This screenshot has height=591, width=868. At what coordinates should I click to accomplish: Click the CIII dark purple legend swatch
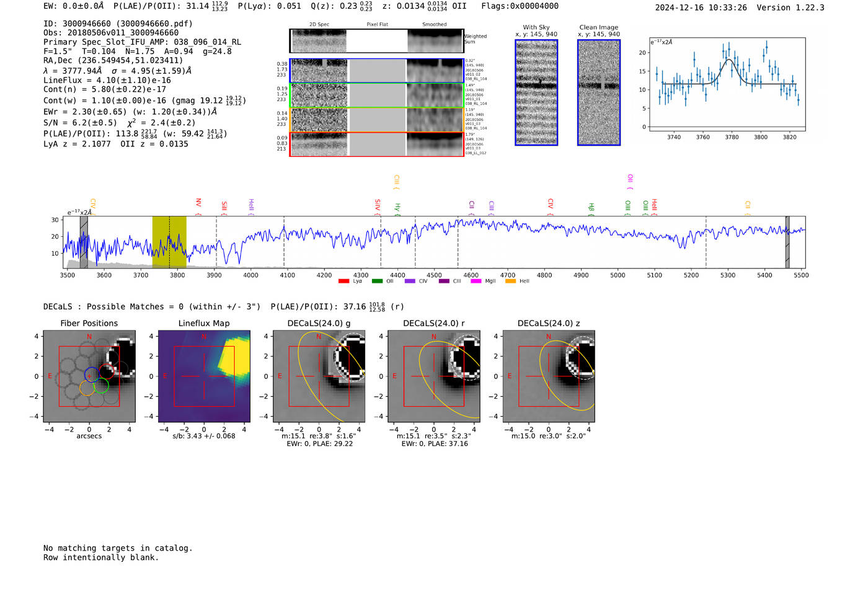pyautogui.click(x=444, y=281)
